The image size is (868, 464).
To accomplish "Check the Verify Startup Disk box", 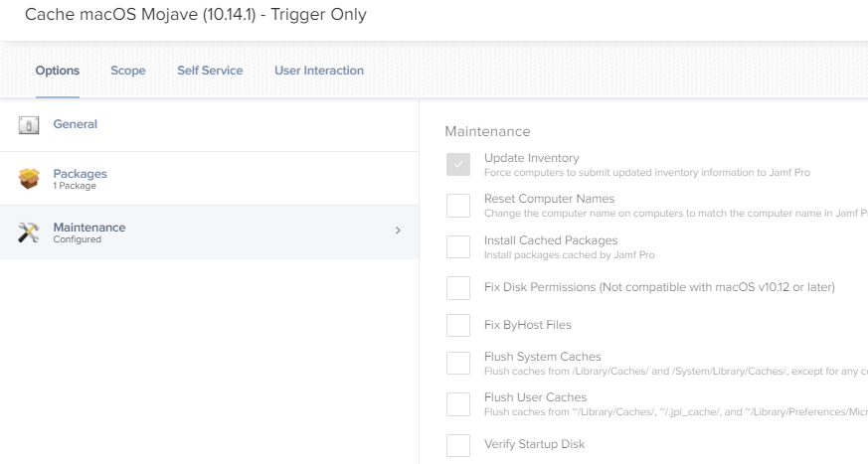I will click(x=458, y=445).
